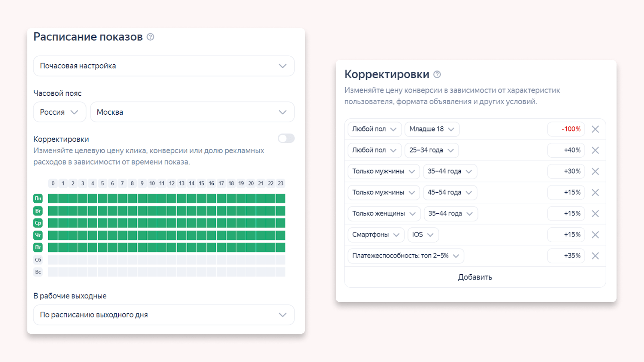Image resolution: width=644 pixels, height=362 pixels.
Task: Select hour 12 column header in schedule
Action: tap(172, 183)
